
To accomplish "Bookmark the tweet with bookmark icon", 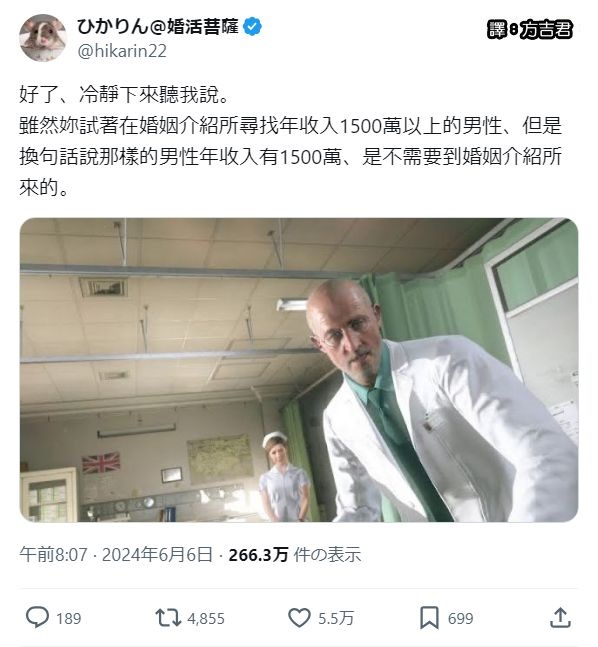I will [x=429, y=618].
